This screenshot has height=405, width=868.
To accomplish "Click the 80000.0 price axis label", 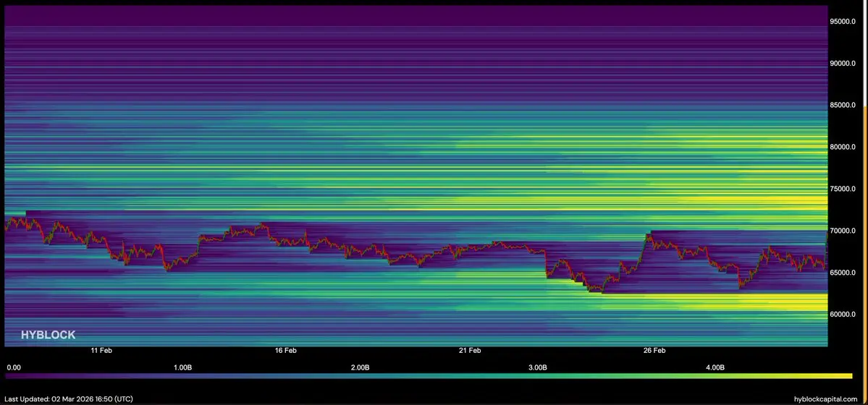I will (x=842, y=147).
